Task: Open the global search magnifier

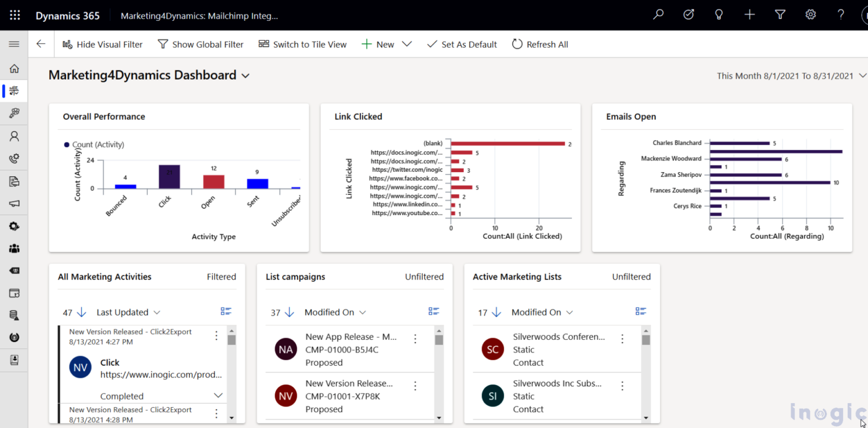Action: (658, 15)
